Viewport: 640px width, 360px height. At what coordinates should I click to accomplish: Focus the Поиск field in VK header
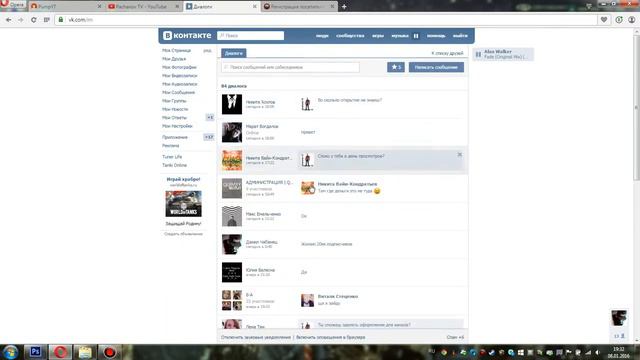coord(251,36)
